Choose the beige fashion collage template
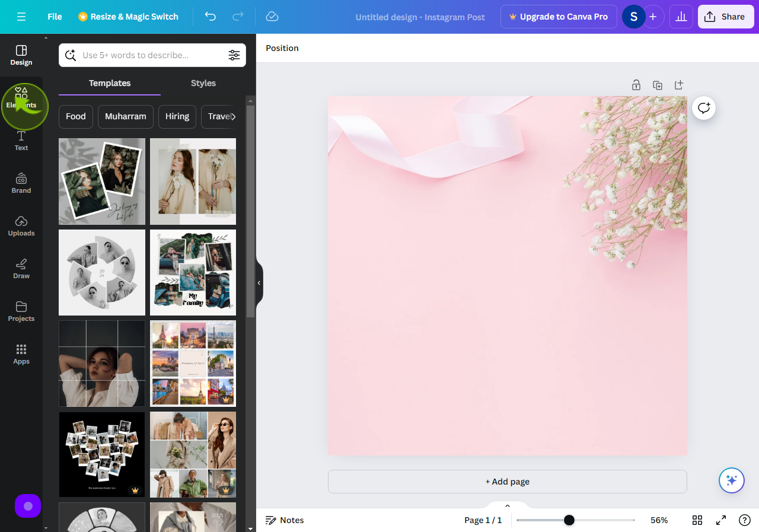This screenshot has height=532, width=759. click(193, 454)
